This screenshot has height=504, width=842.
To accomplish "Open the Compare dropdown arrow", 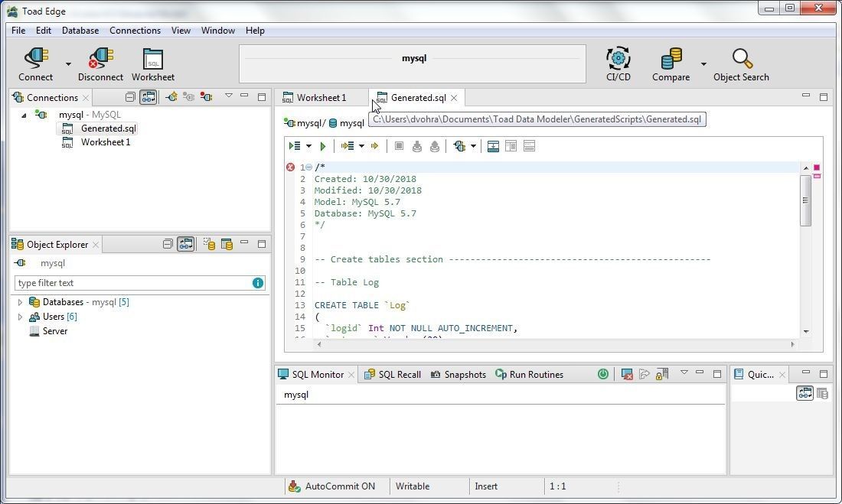I will [703, 64].
